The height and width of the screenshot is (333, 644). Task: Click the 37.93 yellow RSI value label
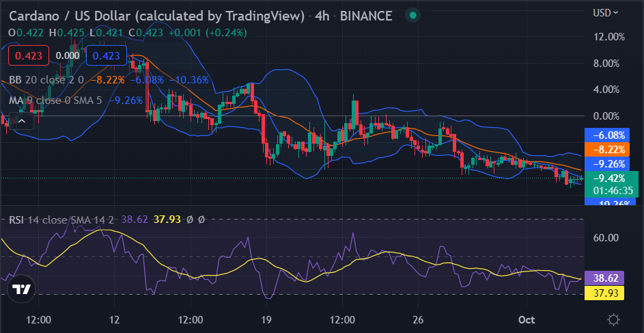pos(604,293)
